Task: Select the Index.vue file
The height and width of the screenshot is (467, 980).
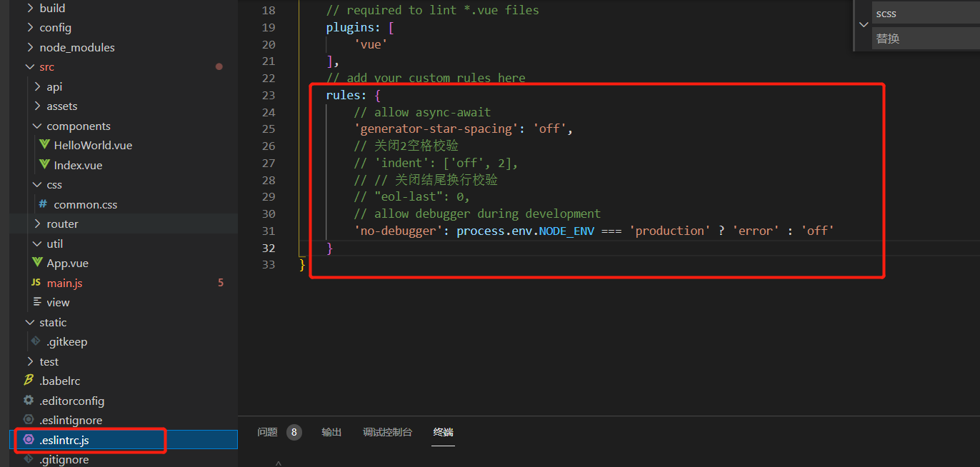Action: pyautogui.click(x=75, y=165)
